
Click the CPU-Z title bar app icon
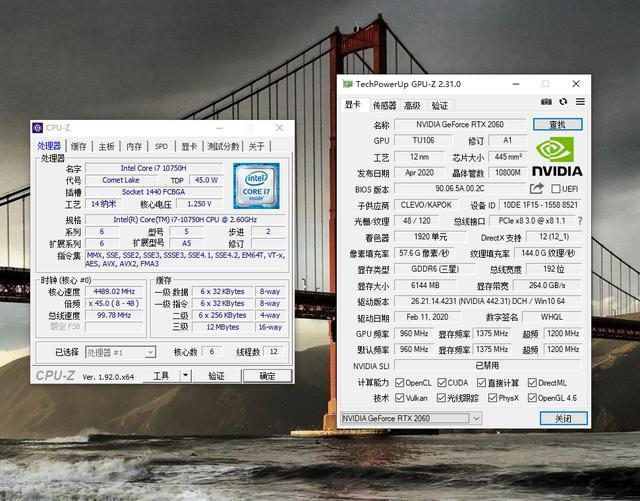click(x=38, y=128)
